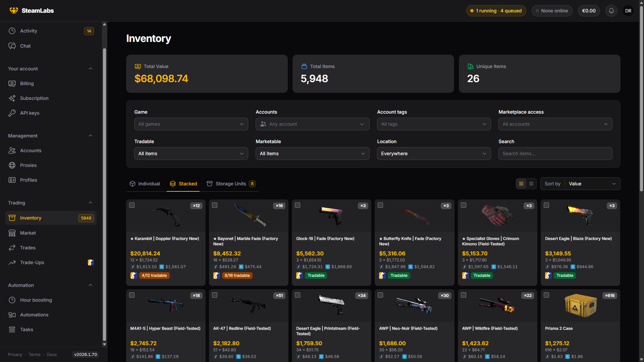Click the 'Search items...' field
The width and height of the screenshot is (644, 362).
tap(555, 154)
